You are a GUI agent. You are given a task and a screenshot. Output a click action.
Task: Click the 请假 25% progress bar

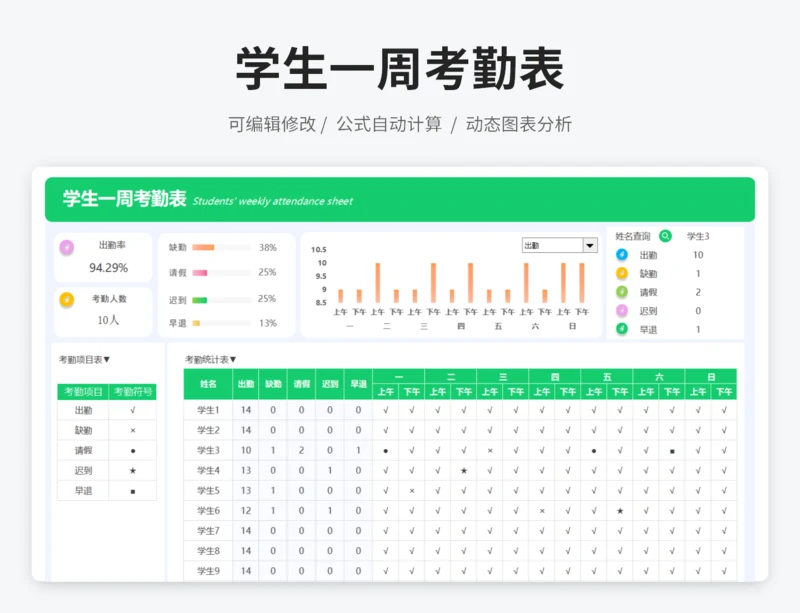pyautogui.click(x=221, y=273)
